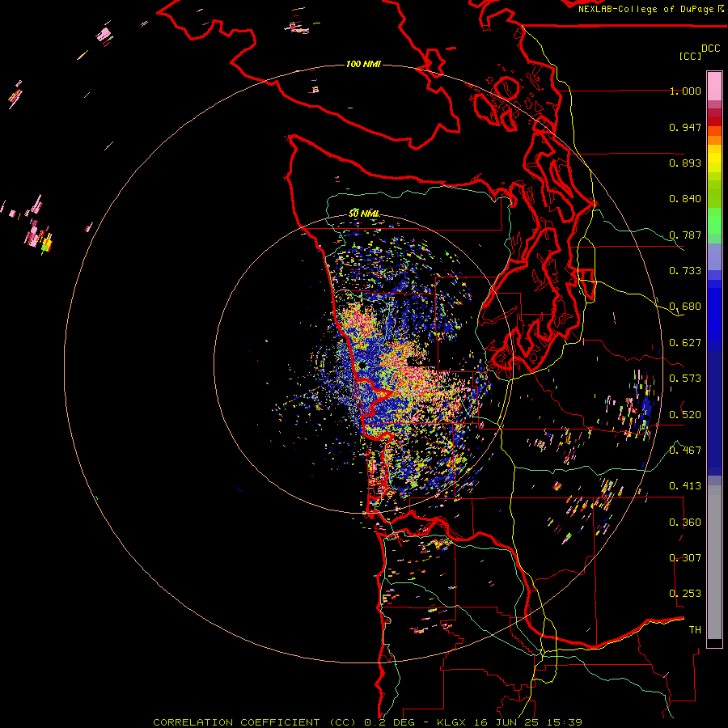Screen dimensions: 728x728
Task: Click the NEXLAB-College of DuPage watermark text
Action: coord(645,9)
